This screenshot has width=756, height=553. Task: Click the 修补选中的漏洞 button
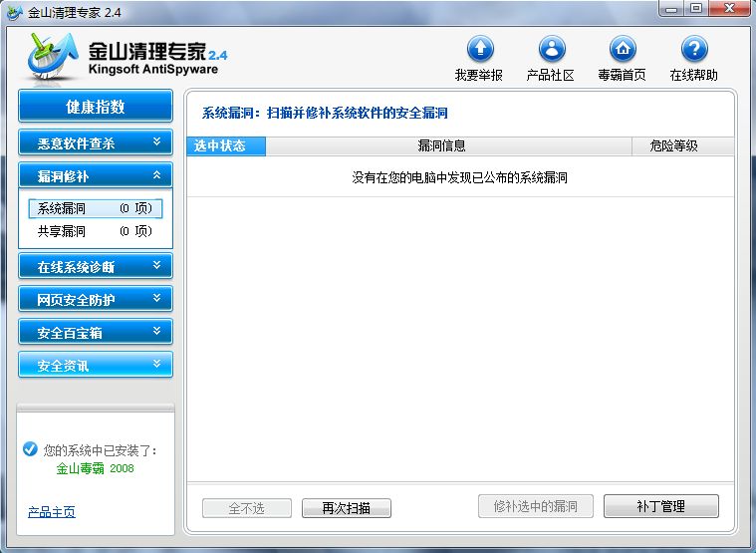[x=536, y=506]
